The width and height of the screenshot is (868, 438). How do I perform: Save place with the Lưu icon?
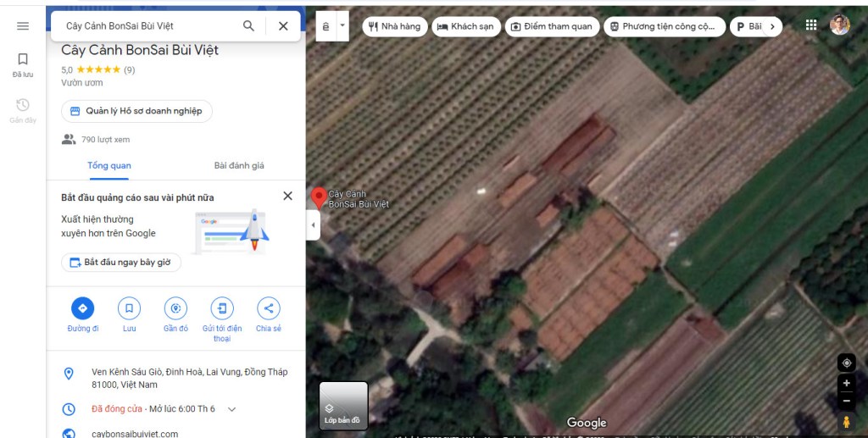(x=129, y=308)
